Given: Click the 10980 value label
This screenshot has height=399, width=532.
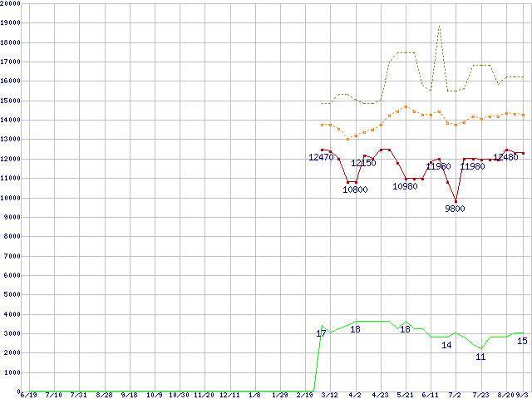Looking at the screenshot, I should pos(405,186).
